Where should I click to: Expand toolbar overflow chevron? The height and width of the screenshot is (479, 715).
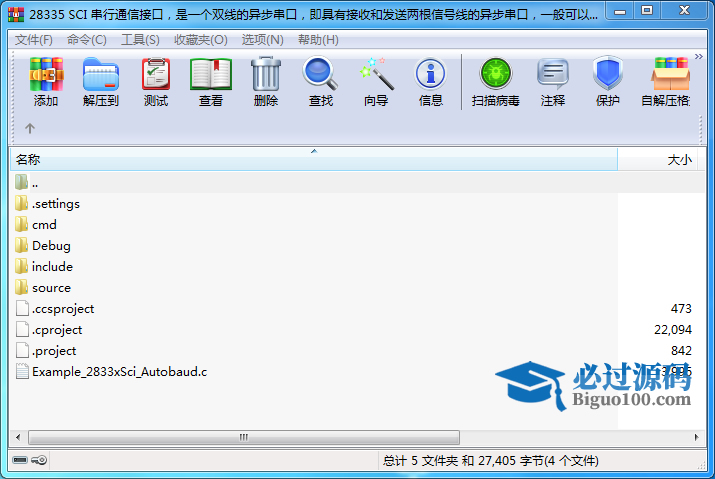[699, 57]
